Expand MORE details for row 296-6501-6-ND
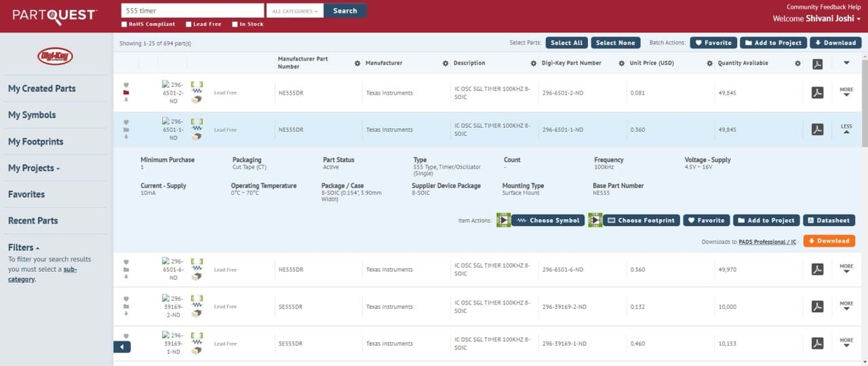 (x=846, y=269)
